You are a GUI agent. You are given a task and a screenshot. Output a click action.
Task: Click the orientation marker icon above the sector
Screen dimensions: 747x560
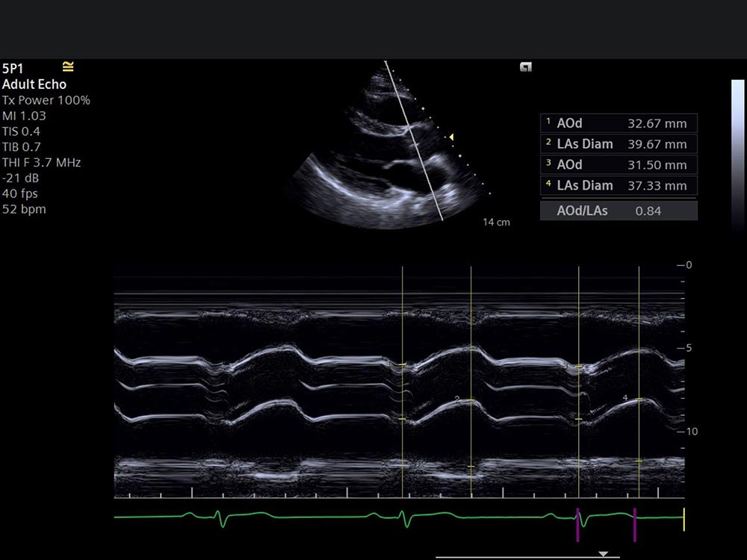[526, 67]
